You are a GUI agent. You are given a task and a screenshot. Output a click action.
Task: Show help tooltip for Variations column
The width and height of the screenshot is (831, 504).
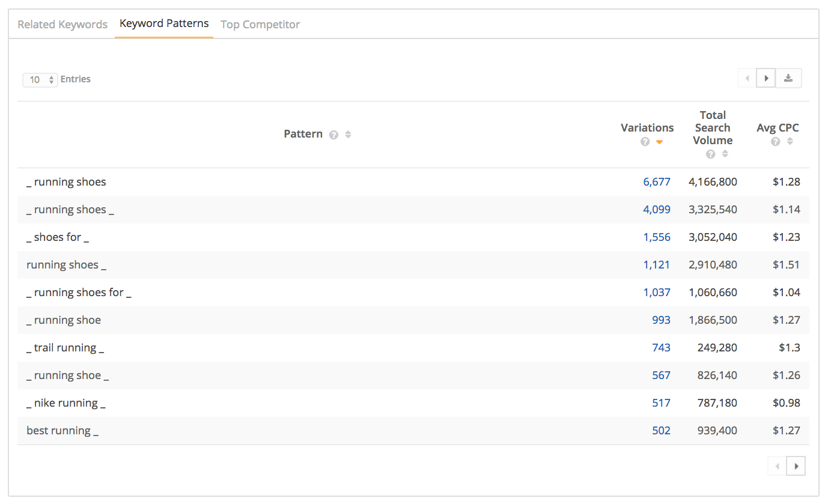645,142
